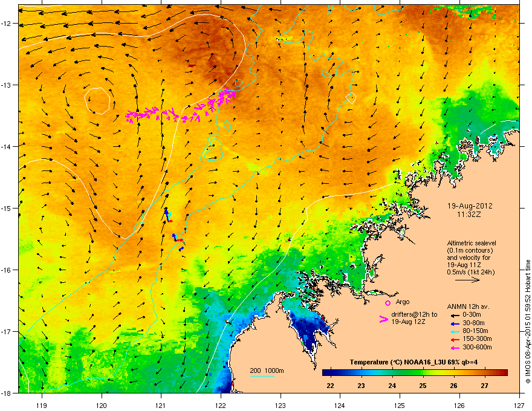Click latitude axis label -17
This screenshot has height=411, width=532.
[x=7, y=331]
